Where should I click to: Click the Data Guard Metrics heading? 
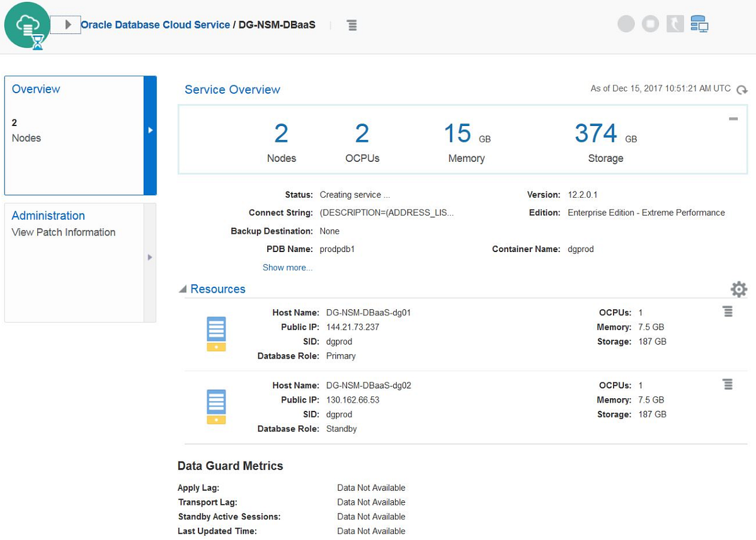coord(231,466)
